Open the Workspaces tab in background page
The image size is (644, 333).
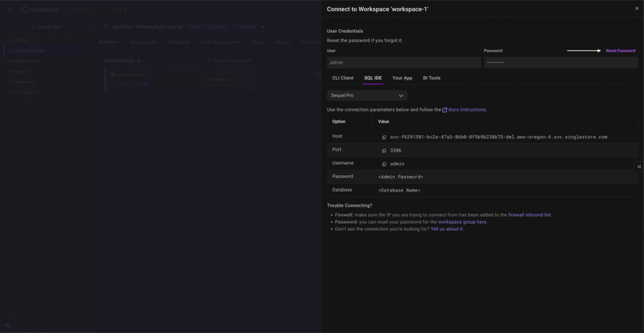(x=143, y=42)
